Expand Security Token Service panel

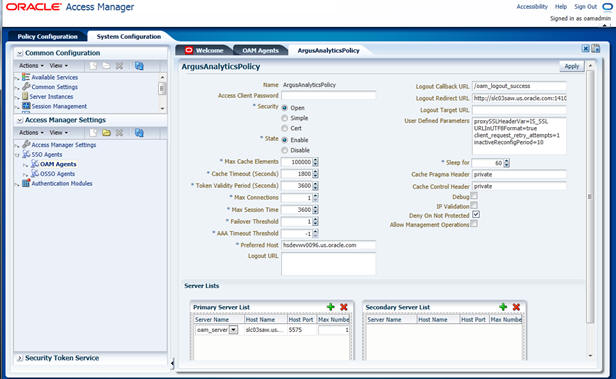click(20, 358)
